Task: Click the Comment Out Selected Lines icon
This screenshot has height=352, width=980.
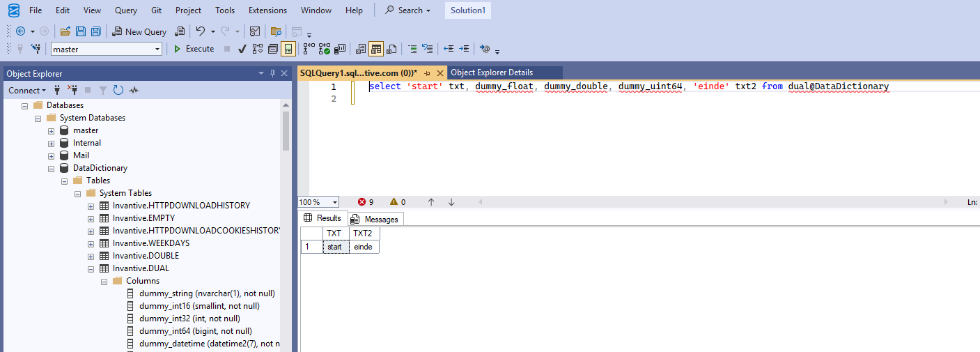Action: [412, 49]
